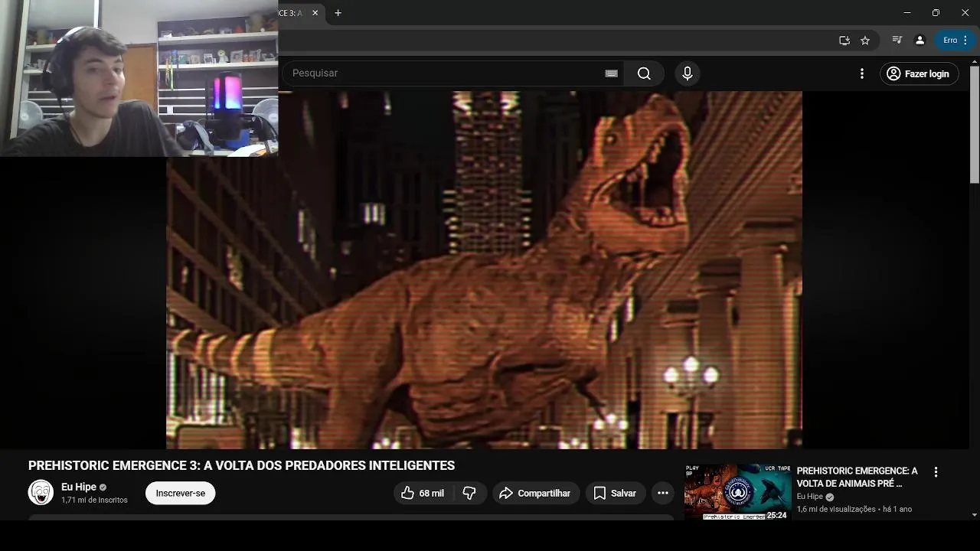Viewport: 980px width, 551px height.
Task: Open recommended video title PREHISTORIC EMERGENCE: A VOLTA
Action: pos(857,478)
